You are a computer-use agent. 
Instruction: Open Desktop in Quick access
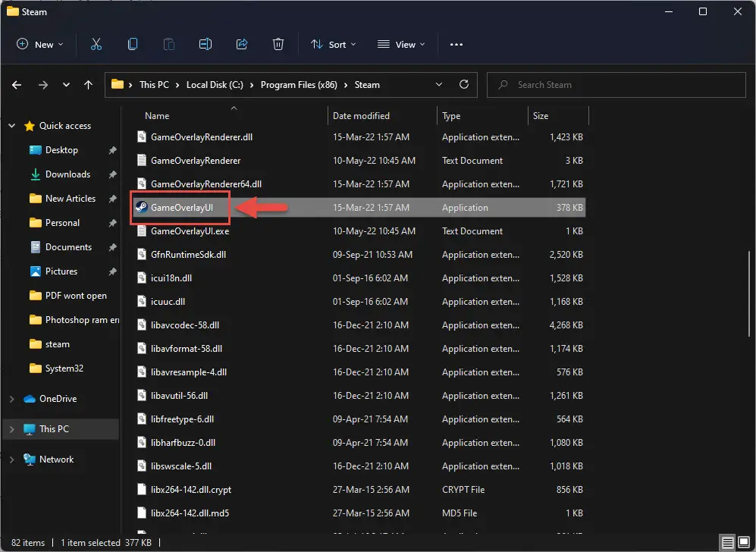[61, 150]
